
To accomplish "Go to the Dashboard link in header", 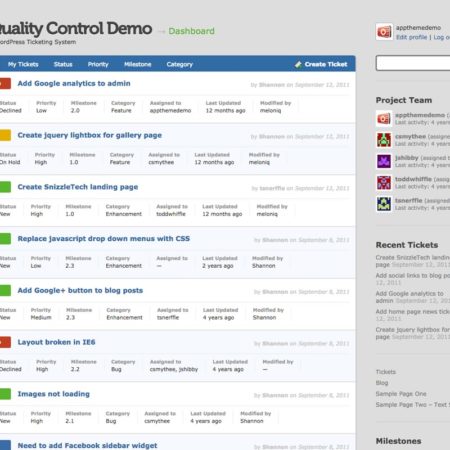I will (x=191, y=31).
